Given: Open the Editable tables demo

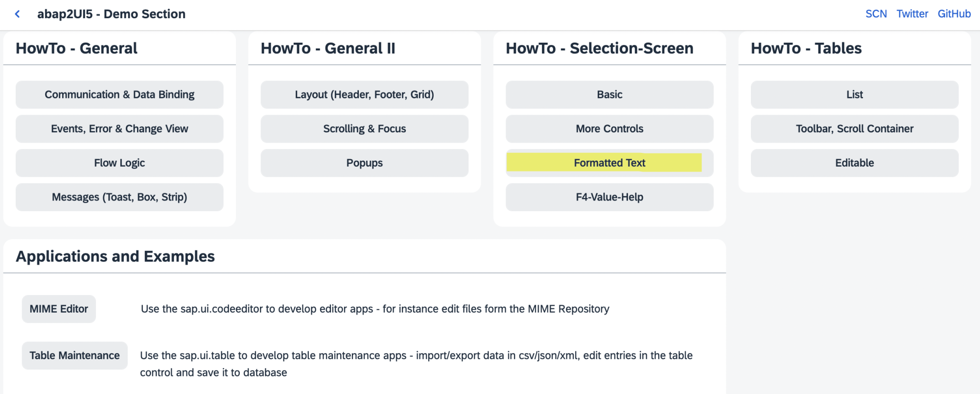Looking at the screenshot, I should click(854, 163).
